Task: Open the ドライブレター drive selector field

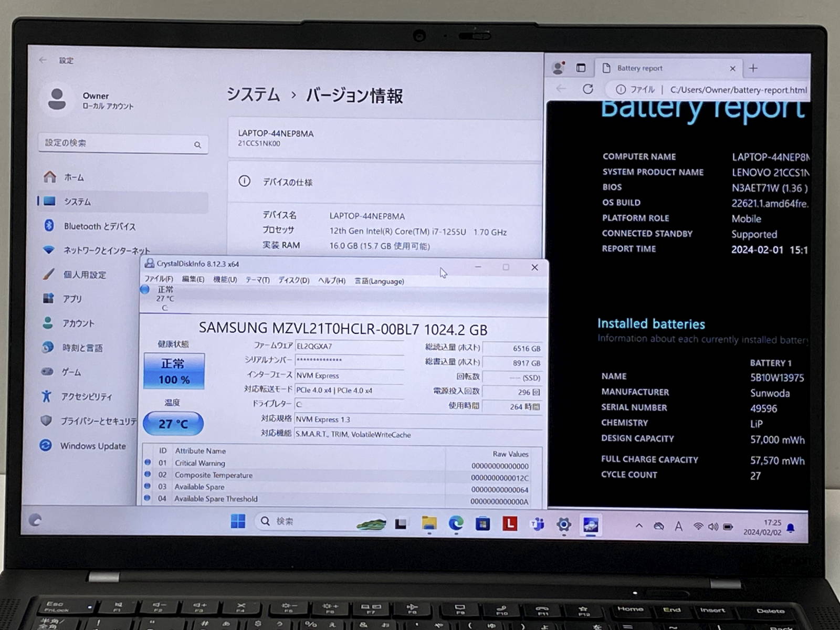Action: coord(349,404)
